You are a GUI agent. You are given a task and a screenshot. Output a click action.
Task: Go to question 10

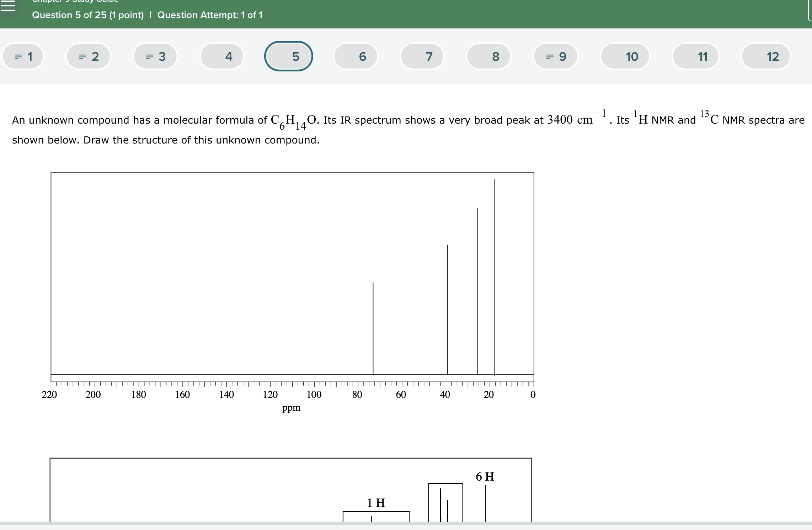(x=625, y=56)
